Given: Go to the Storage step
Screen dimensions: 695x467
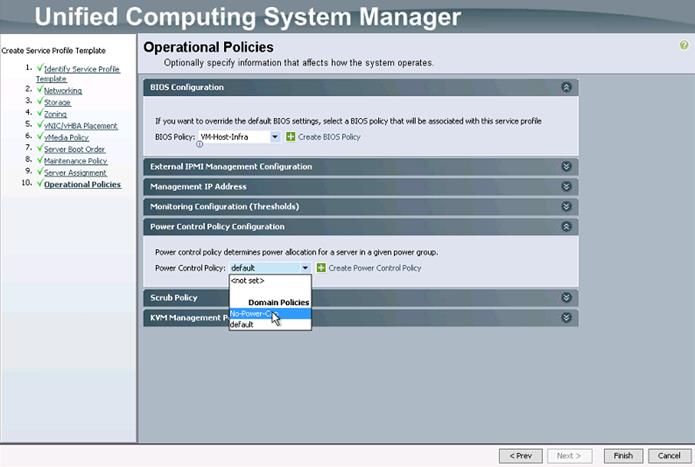Looking at the screenshot, I should (x=57, y=102).
